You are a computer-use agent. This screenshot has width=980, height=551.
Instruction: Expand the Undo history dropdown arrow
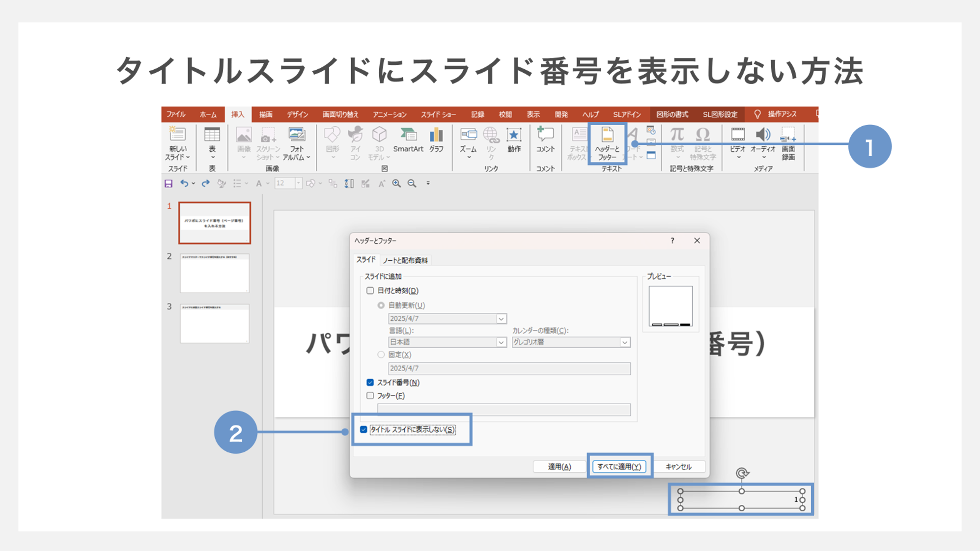tap(194, 184)
